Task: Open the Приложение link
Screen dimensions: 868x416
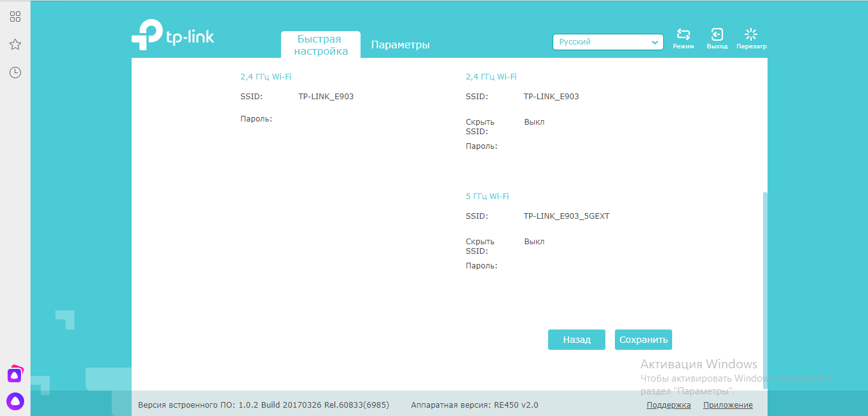Action: click(728, 405)
